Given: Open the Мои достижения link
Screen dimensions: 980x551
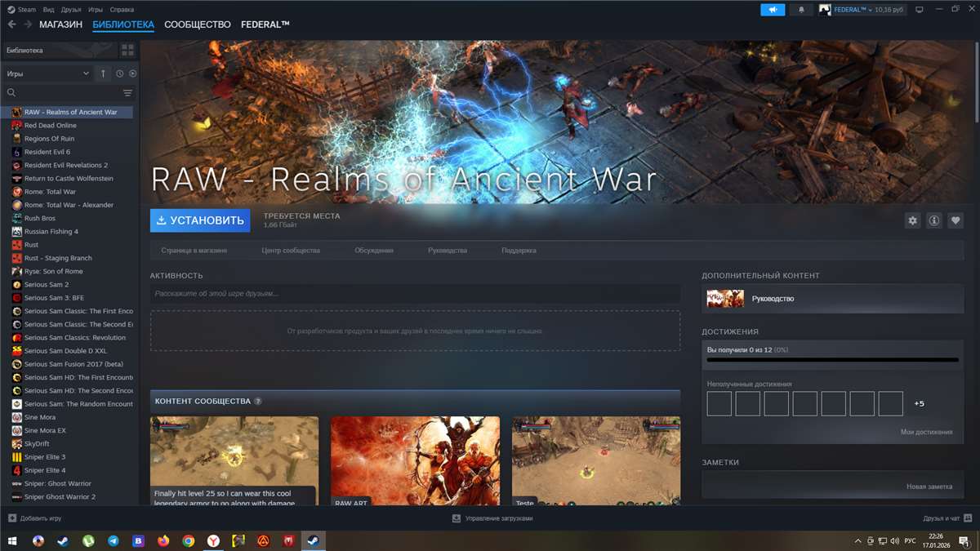Looking at the screenshot, I should point(926,432).
